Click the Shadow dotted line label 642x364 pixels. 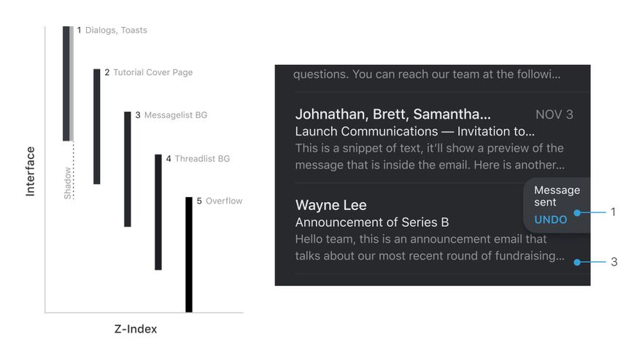(68, 183)
